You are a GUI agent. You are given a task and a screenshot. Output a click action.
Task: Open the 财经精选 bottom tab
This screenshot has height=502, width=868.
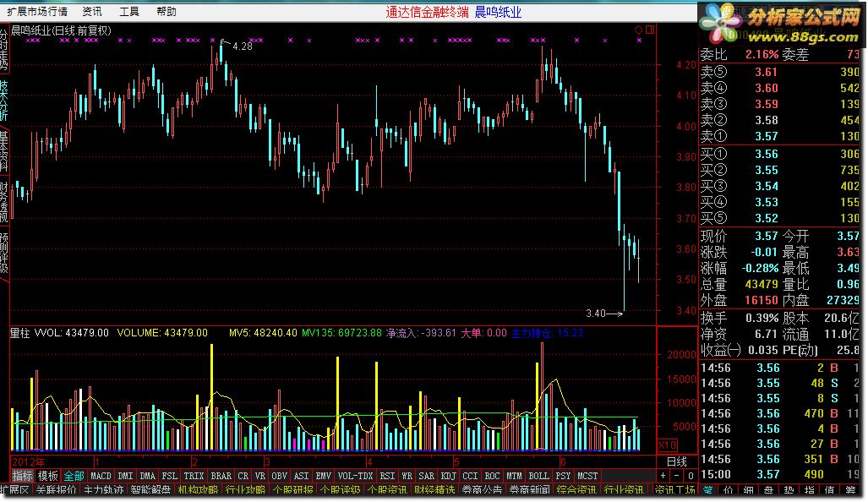434,490
